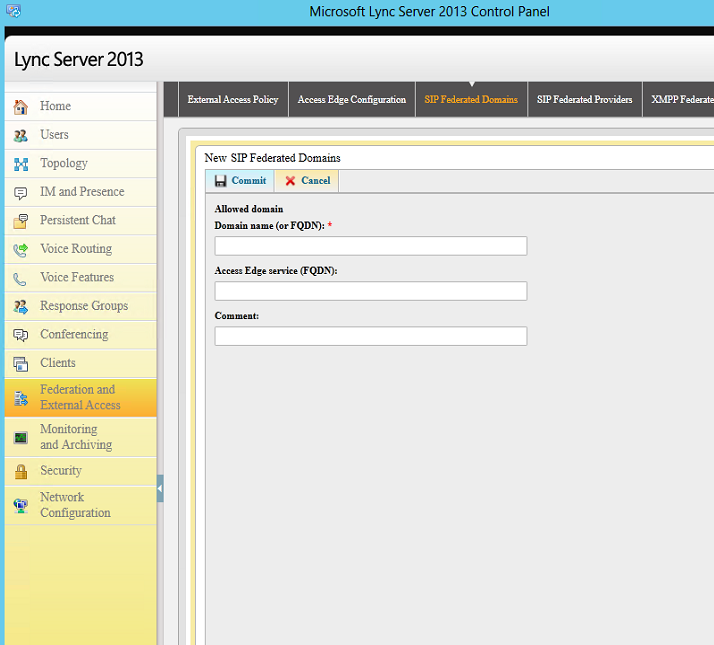Click the Domain name (or FQDN) field
The height and width of the screenshot is (645, 714).
coord(370,246)
